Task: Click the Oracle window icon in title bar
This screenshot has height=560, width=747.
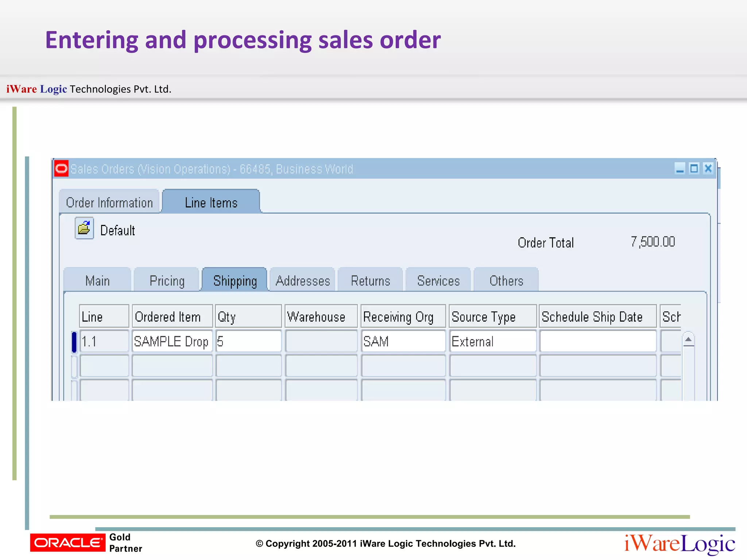Action: 61,169
